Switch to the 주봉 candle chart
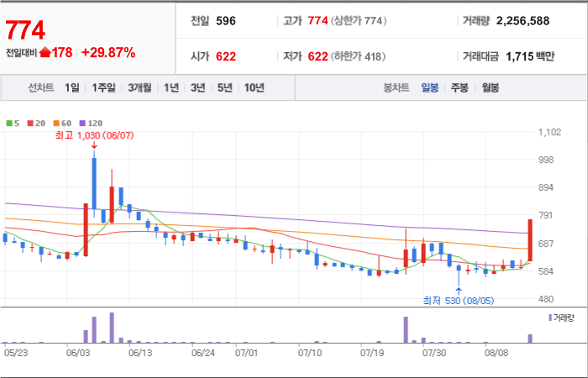 pos(459,88)
